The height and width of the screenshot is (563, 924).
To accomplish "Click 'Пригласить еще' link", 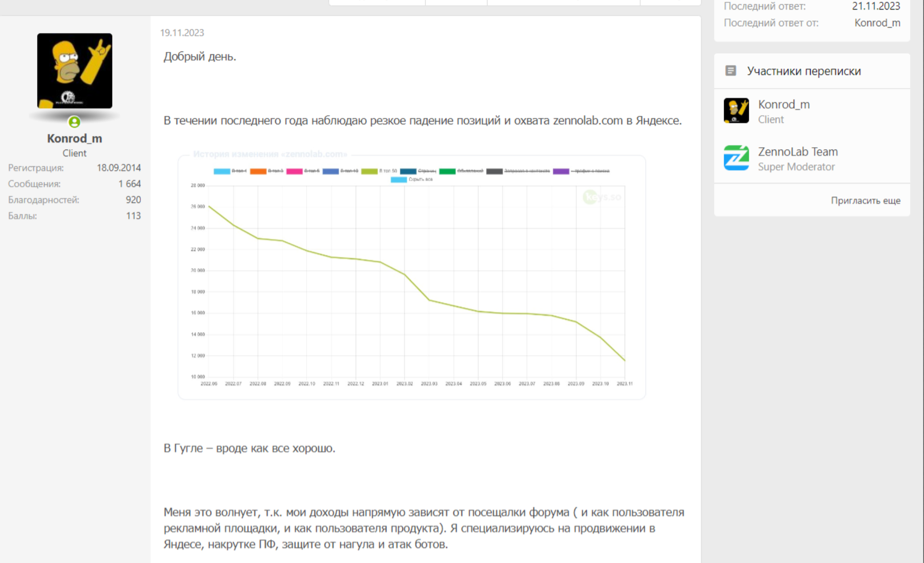I will tap(865, 201).
